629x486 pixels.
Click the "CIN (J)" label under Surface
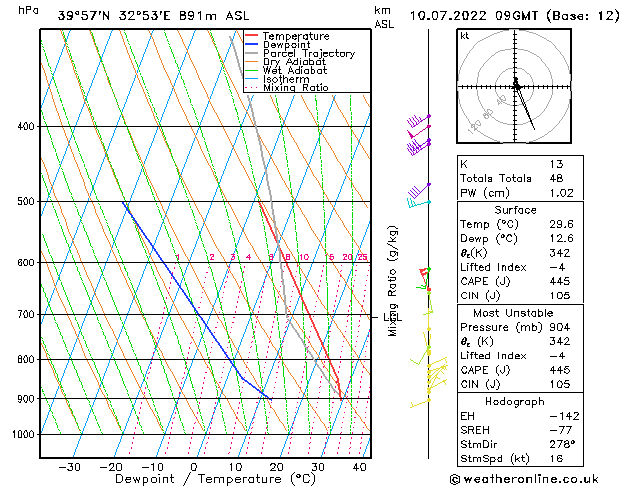pos(480,296)
